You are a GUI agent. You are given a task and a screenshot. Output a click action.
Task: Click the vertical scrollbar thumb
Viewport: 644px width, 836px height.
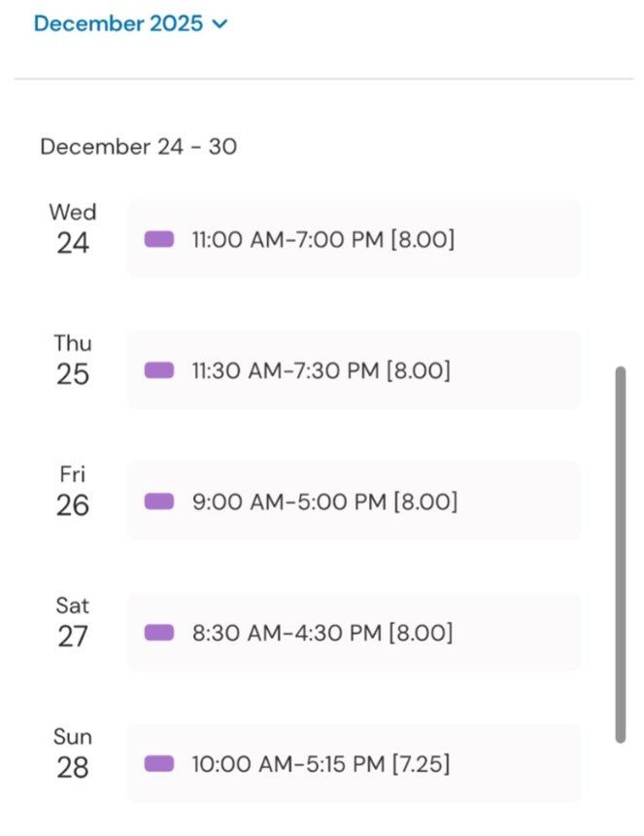[621, 554]
